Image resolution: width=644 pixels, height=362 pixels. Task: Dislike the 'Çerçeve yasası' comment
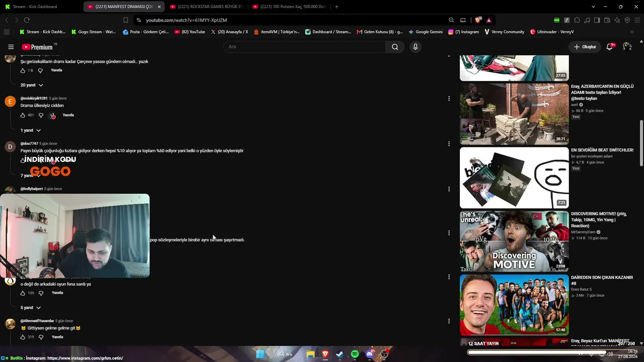pyautogui.click(x=41, y=70)
